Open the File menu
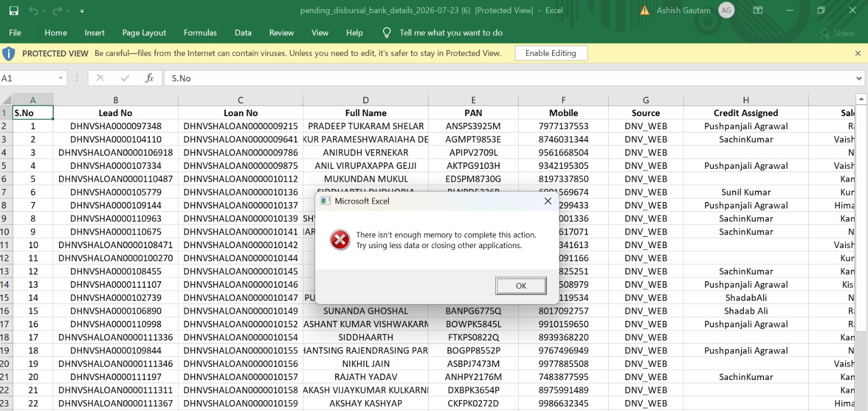This screenshot has width=868, height=411. [x=15, y=33]
